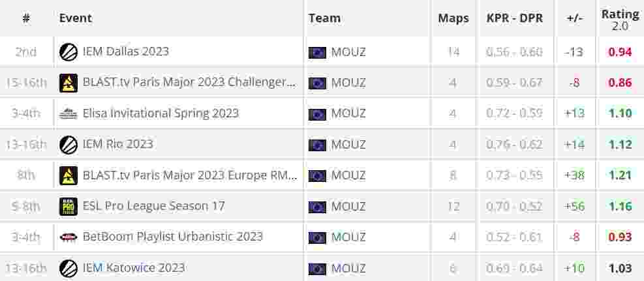
Task: Click the ESL icon beside IEM Katowice 2023
Action: [x=68, y=268]
